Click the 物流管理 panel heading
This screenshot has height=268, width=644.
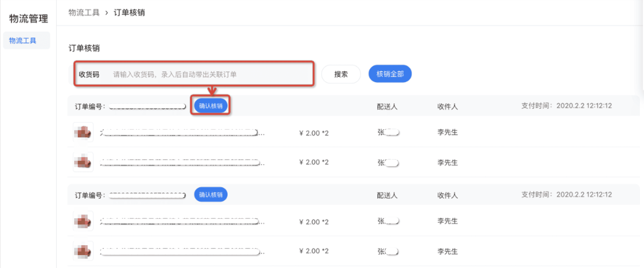[x=28, y=18]
